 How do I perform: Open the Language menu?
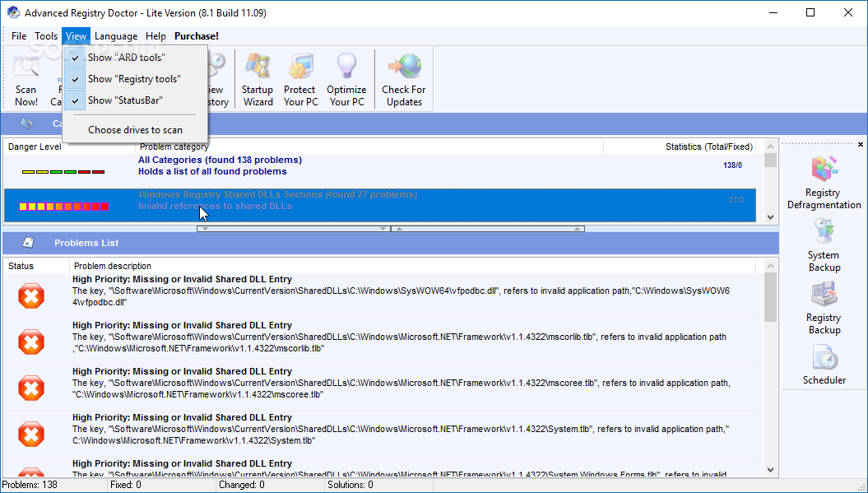[116, 36]
